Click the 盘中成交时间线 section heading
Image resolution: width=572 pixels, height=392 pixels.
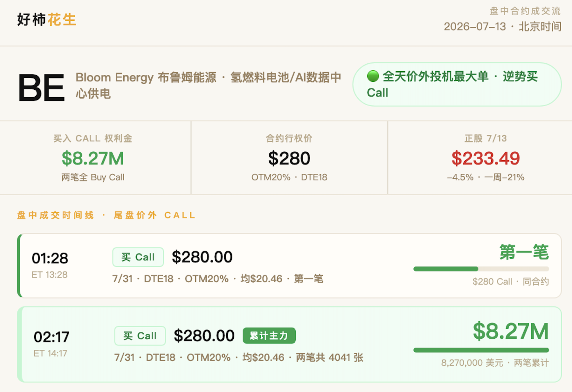point(106,215)
